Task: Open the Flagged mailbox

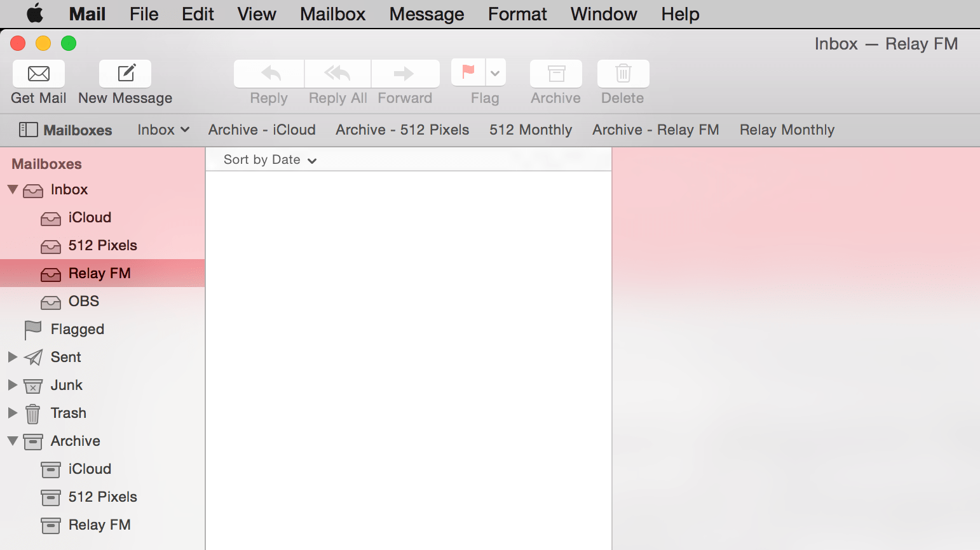Action: [x=102, y=329]
